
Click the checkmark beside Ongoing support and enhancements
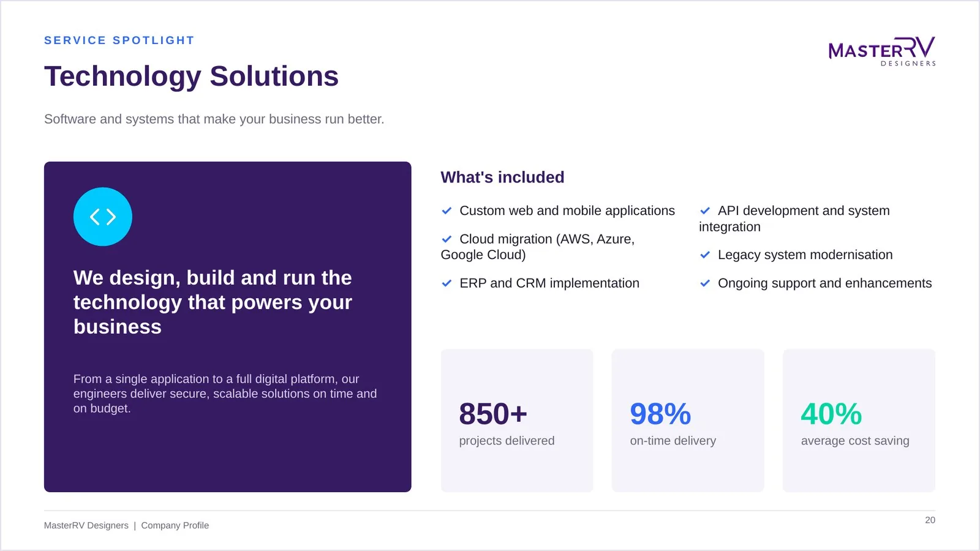(705, 283)
